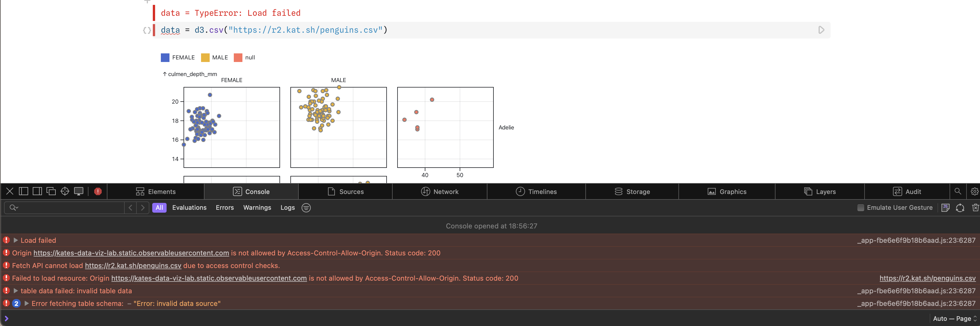Open the inspector settings gear

pos(974,191)
